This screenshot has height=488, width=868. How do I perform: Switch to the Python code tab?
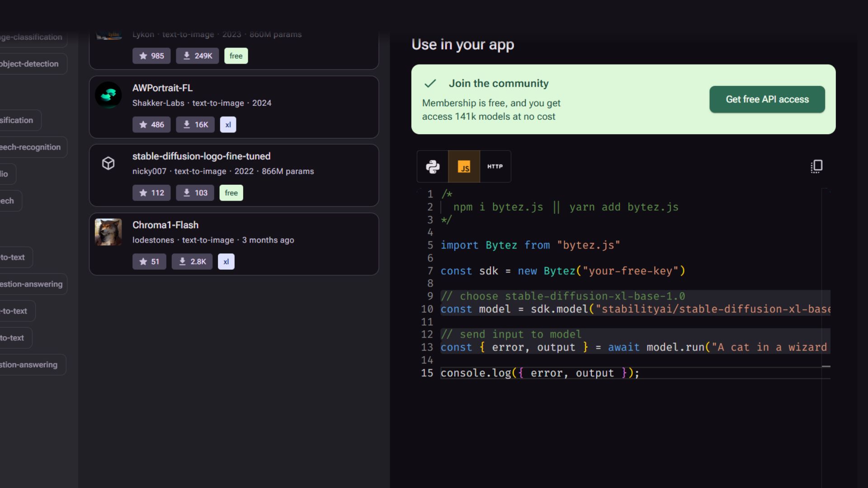point(433,167)
